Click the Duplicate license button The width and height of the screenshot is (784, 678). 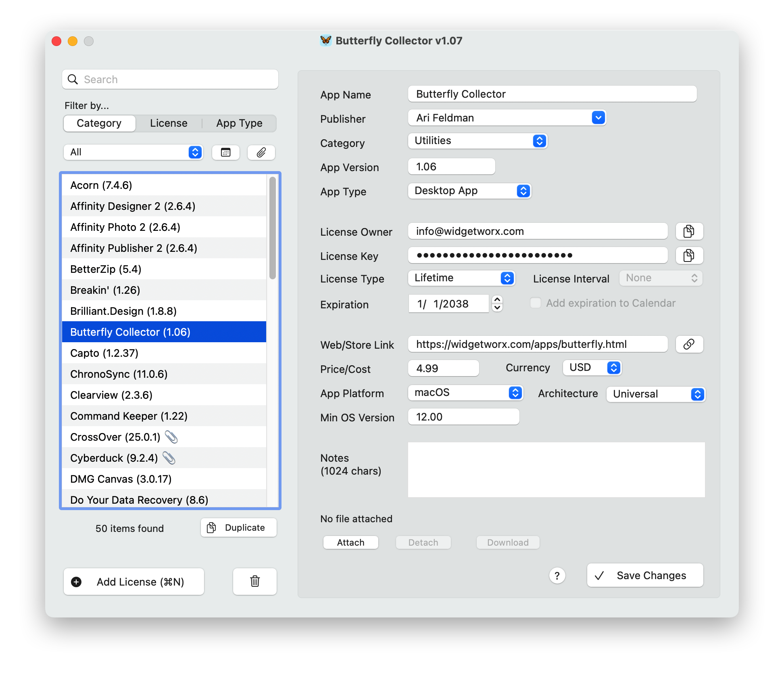239,527
